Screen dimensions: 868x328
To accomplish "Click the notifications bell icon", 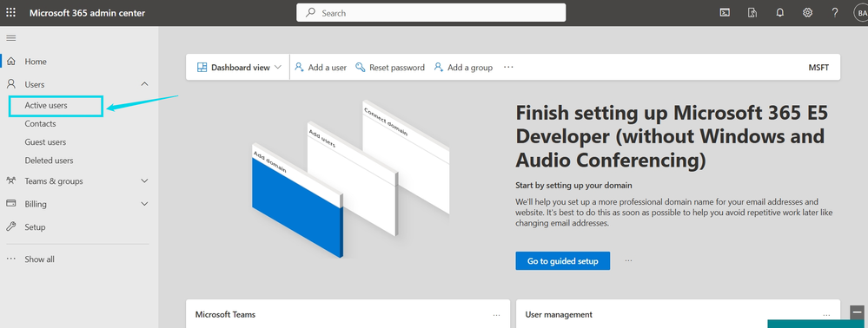I will (x=780, y=13).
